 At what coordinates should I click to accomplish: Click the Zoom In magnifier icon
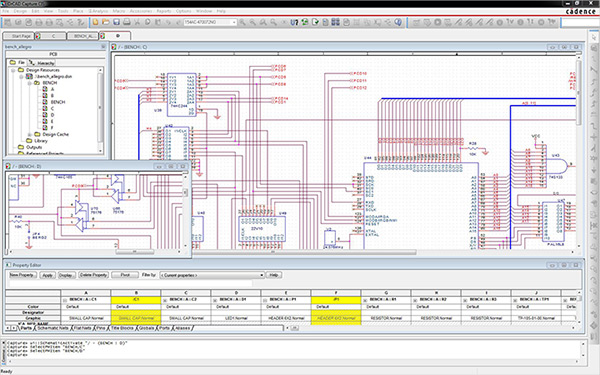[243, 22]
